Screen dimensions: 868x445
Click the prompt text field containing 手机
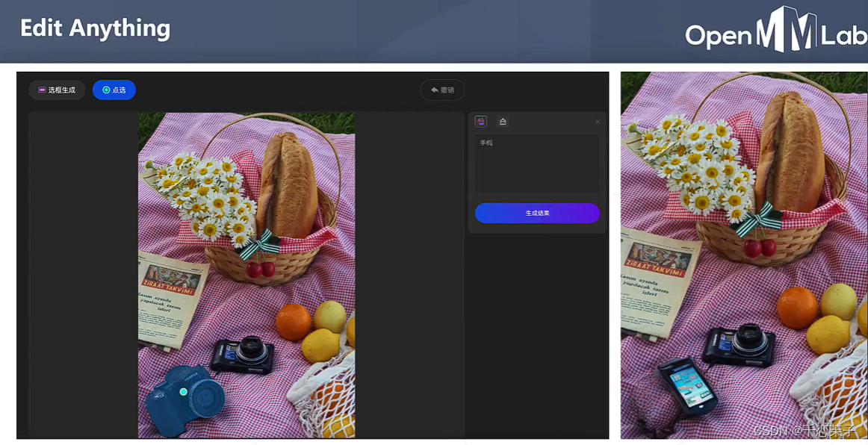[536, 163]
